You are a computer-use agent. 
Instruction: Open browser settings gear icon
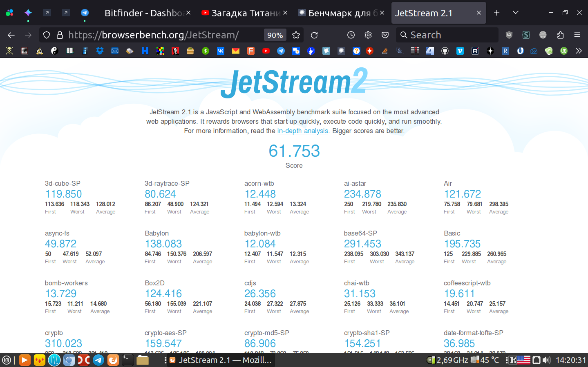pyautogui.click(x=368, y=35)
